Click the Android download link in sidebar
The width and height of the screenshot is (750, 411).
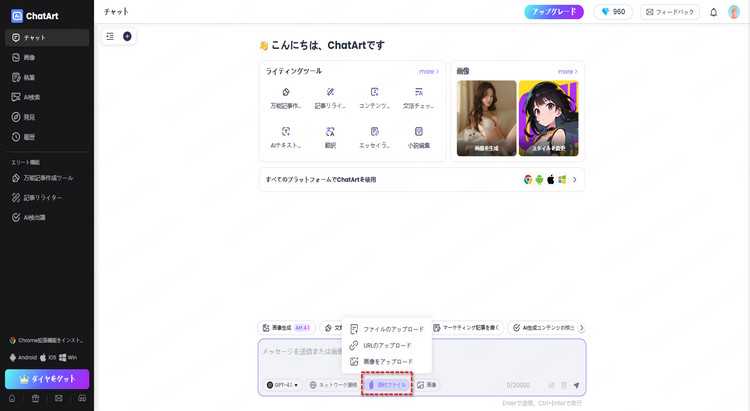pyautogui.click(x=23, y=357)
